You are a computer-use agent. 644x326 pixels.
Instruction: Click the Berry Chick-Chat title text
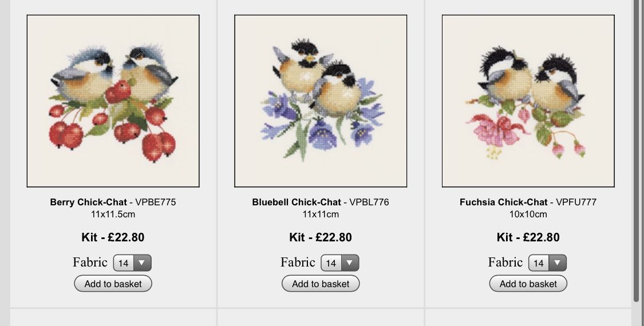coord(88,202)
